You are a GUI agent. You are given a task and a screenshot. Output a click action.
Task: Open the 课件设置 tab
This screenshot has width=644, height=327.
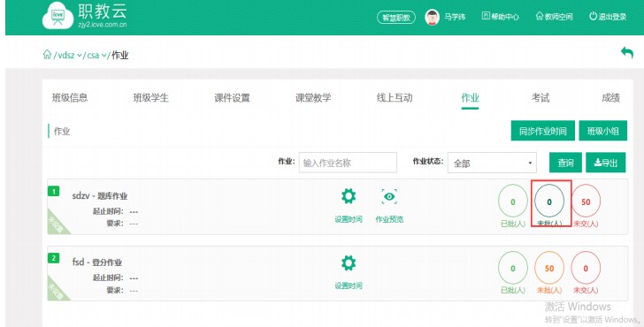tap(232, 97)
